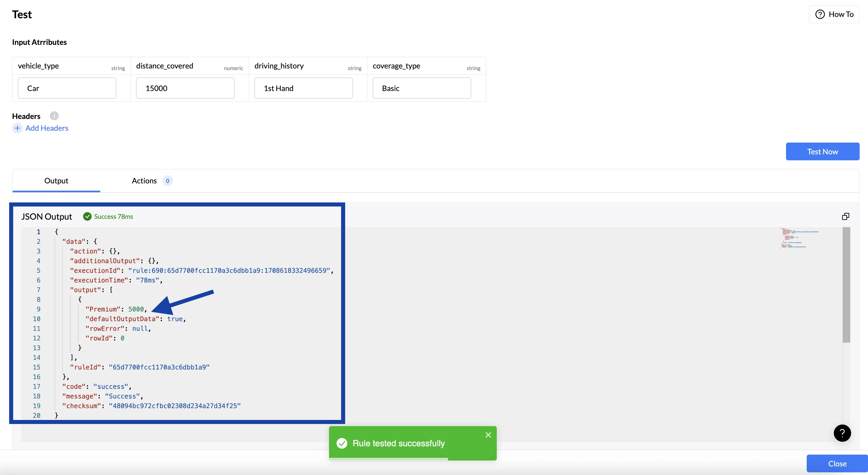The height and width of the screenshot is (475, 868).
Task: Select the coverage_type field showing Basic
Action: (422, 88)
